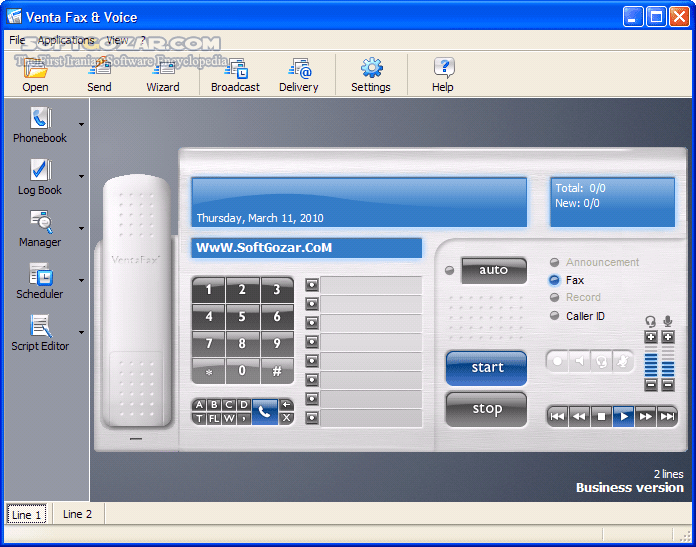Viewport: 696px width, 547px height.
Task: Click the rewind playback button
Action: 579,416
